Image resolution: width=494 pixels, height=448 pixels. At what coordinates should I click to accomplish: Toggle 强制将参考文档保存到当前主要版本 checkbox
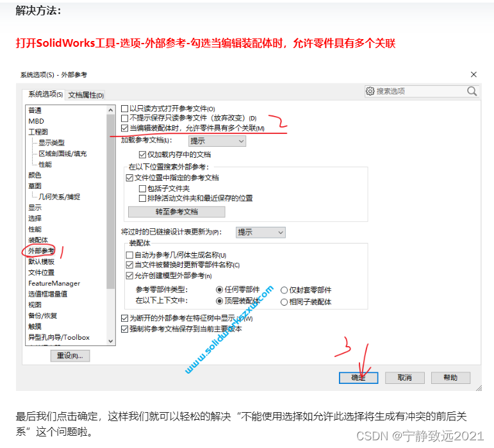click(124, 329)
